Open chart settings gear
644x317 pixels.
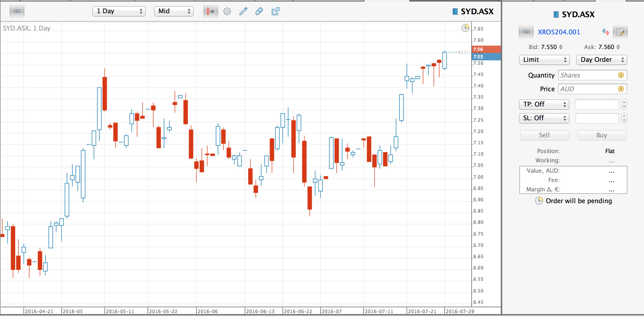click(x=227, y=11)
